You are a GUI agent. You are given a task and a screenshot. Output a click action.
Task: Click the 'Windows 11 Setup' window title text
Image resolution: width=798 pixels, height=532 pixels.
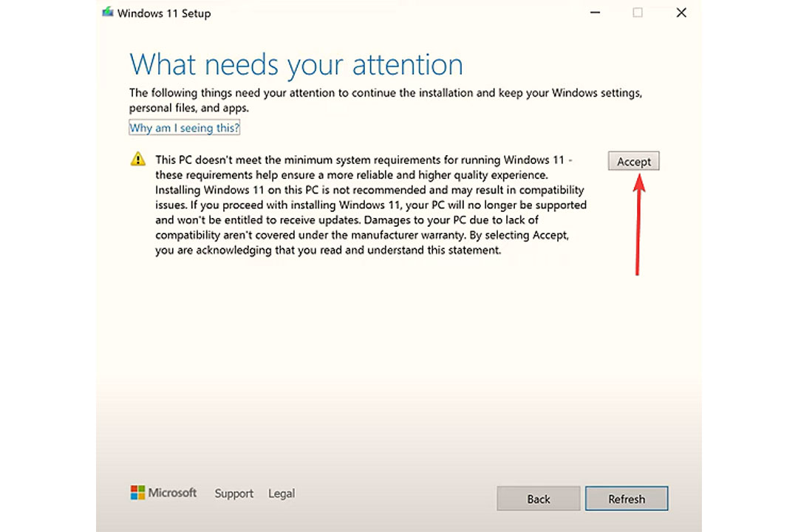click(x=164, y=13)
